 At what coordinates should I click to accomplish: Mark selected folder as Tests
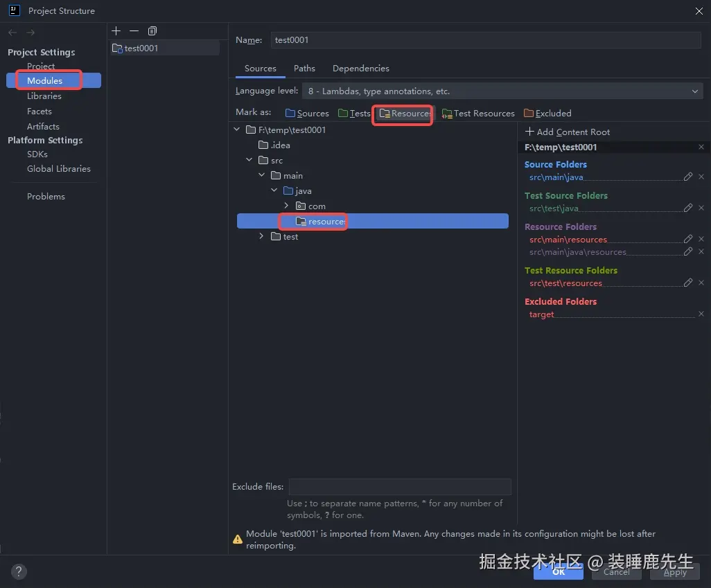pos(354,114)
